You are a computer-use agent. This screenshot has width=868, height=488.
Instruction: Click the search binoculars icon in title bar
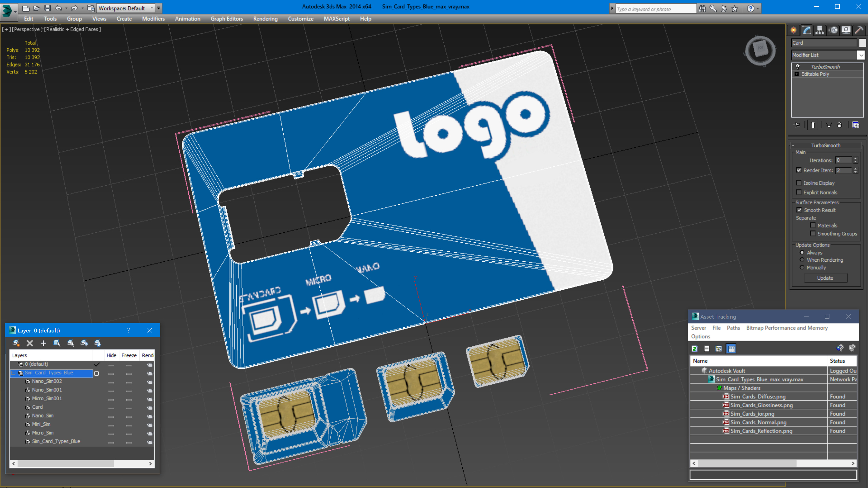[702, 9]
